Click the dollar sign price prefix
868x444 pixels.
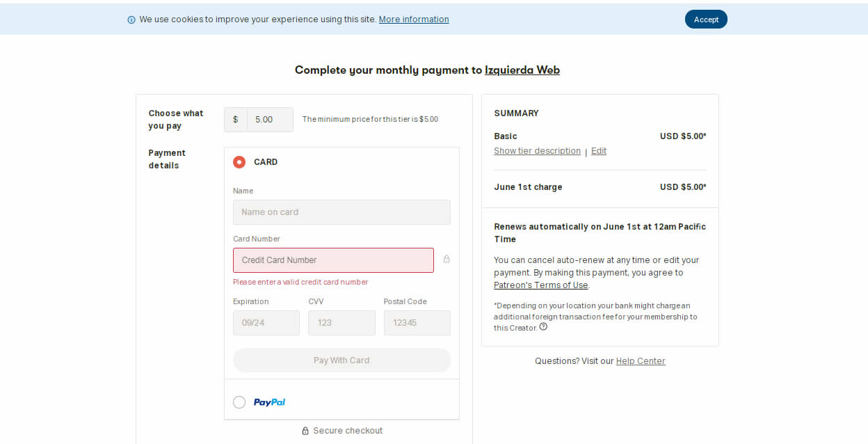235,120
